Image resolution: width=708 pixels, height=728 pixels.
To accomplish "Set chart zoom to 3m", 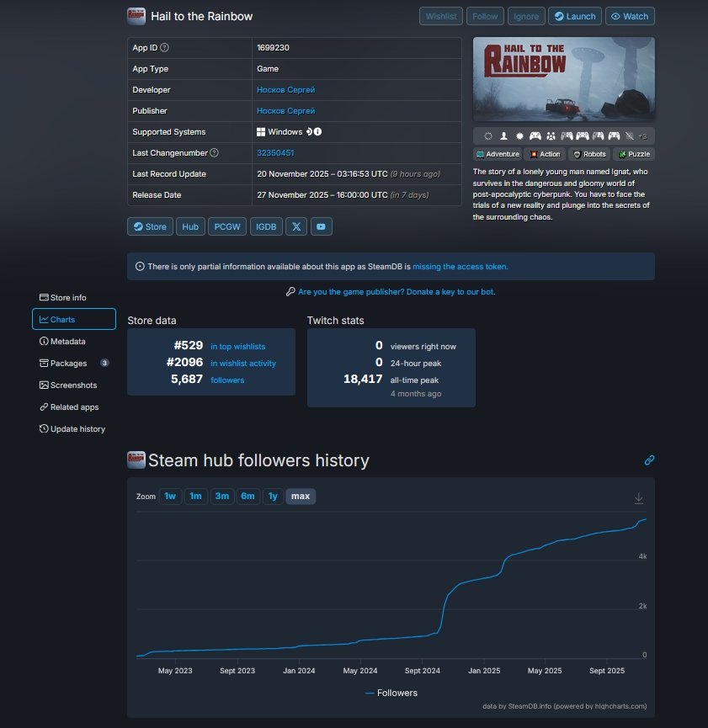I will click(x=222, y=497).
